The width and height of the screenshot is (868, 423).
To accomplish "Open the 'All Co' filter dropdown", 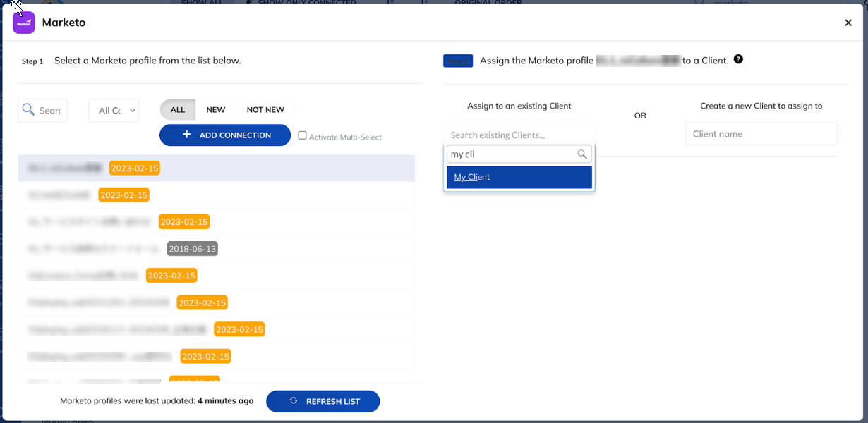I will [x=114, y=111].
